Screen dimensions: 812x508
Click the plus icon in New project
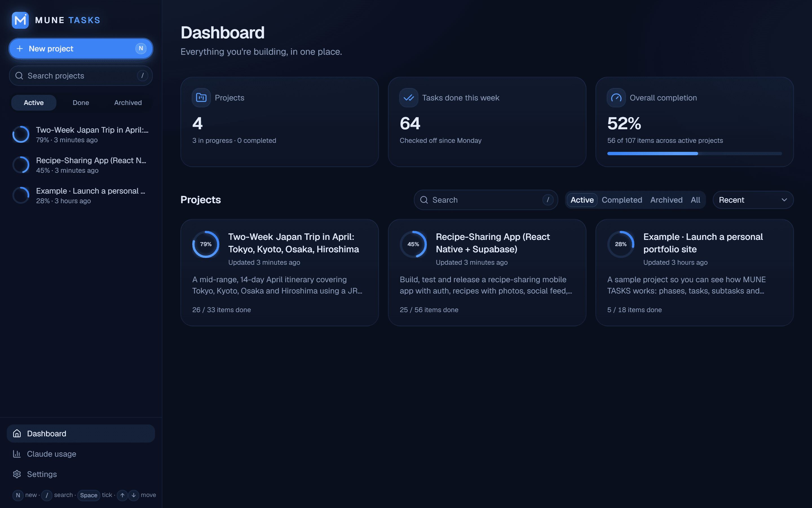pyautogui.click(x=20, y=49)
